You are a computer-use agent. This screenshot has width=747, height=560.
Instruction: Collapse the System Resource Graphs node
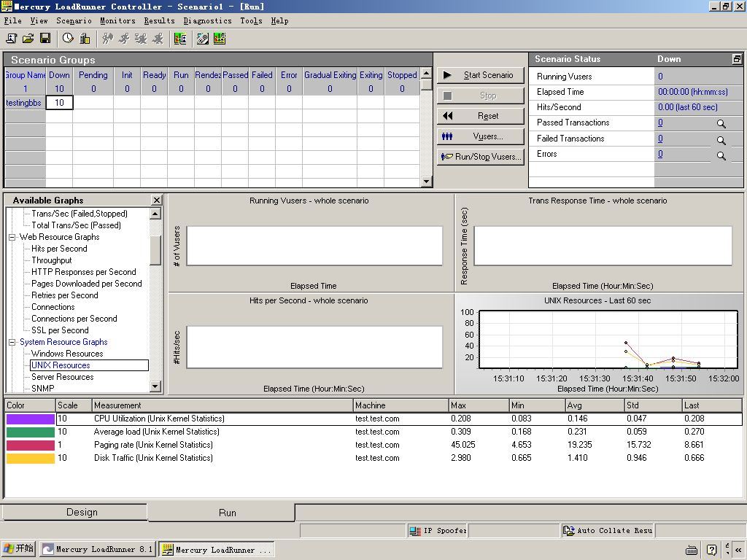coord(12,342)
